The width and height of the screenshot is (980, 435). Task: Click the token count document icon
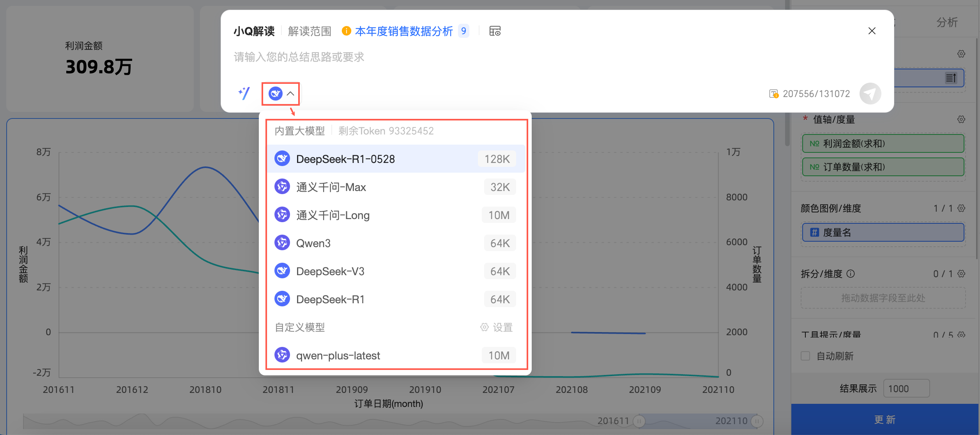[773, 94]
